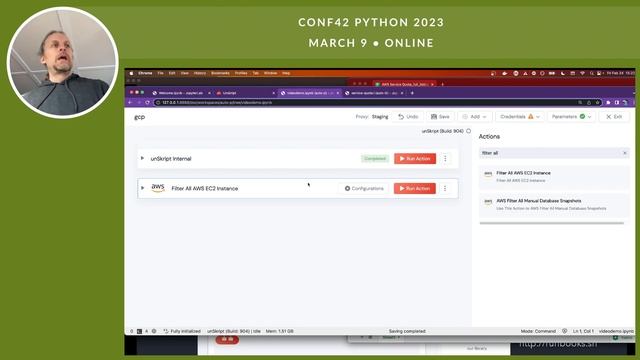This screenshot has height=360, width=640.
Task: Open the File menu in the macOS menu bar
Action: click(x=160, y=73)
